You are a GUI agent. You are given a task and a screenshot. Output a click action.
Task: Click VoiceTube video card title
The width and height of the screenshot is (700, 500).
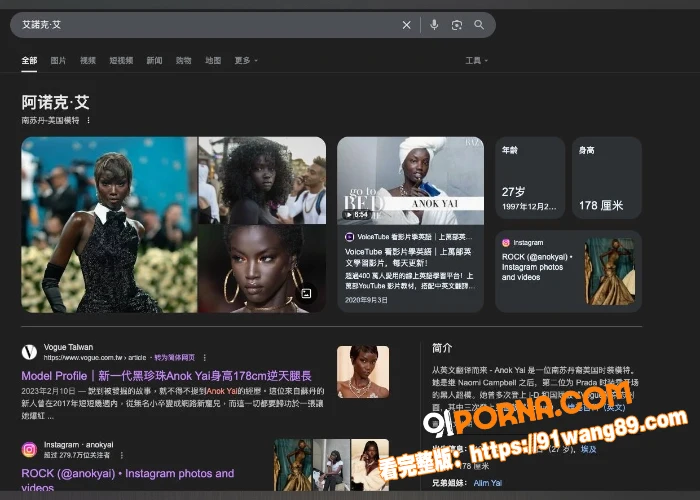coord(408,257)
